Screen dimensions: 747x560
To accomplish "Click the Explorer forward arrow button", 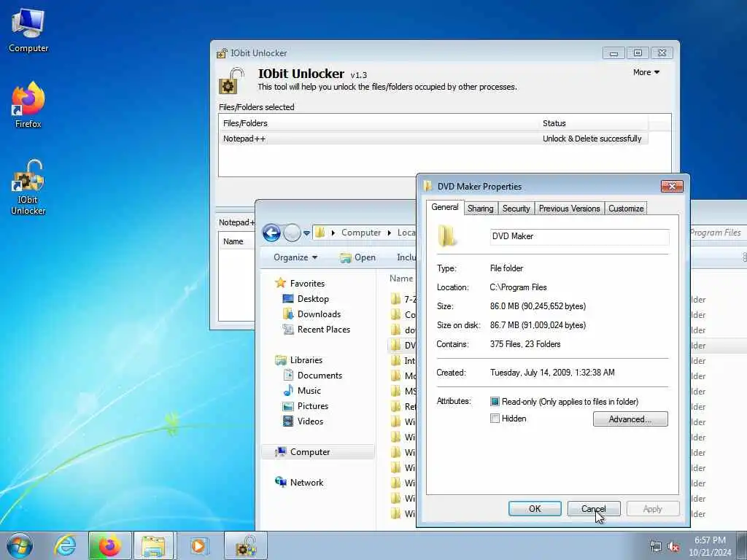I will click(292, 233).
